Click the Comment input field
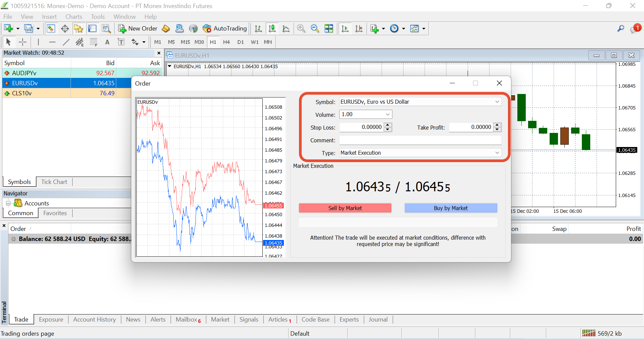Image resolution: width=644 pixels, height=339 pixels. (x=420, y=140)
